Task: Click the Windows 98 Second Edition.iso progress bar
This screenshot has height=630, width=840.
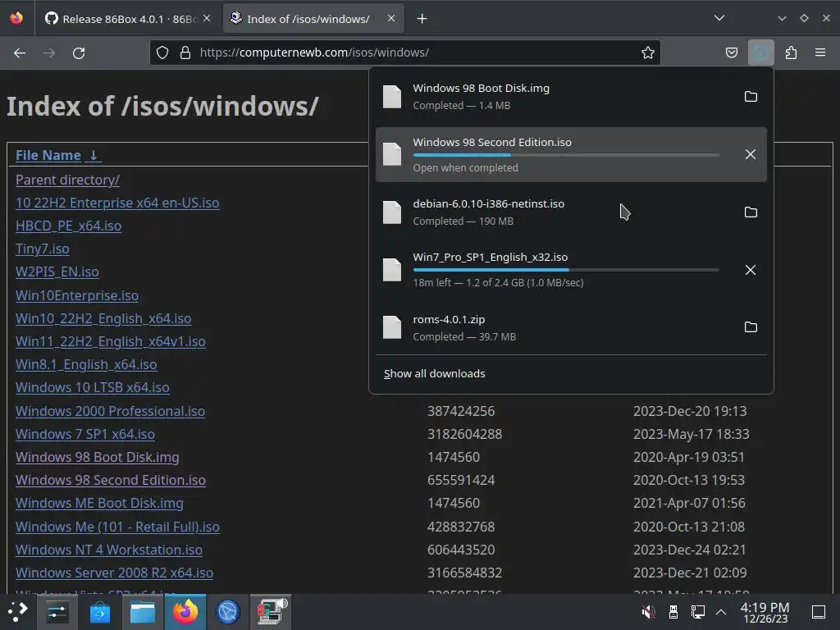Action: (566, 155)
